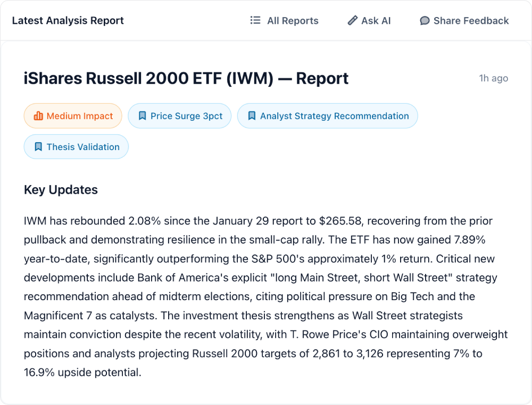Click the Ask AI feature icon in header
The height and width of the screenshot is (405, 532).
[352, 20]
